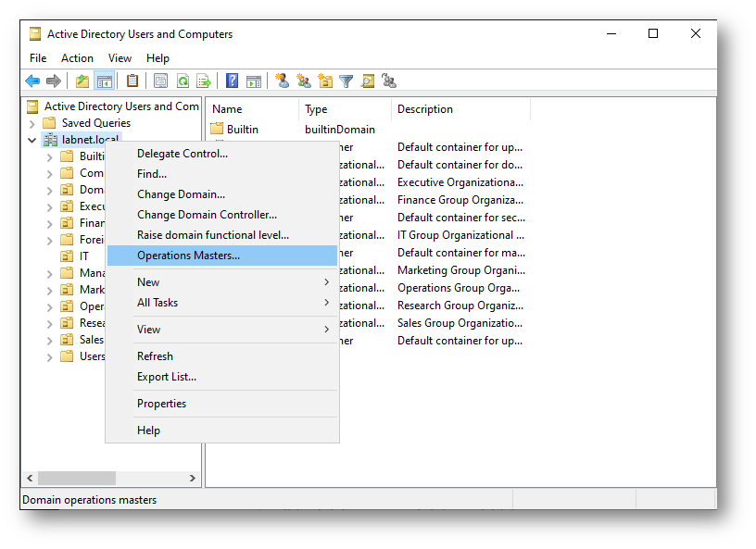Toggle the Show/Hide Console Tree toolbar icon
Screen dimensions: 756x549
coord(105,81)
